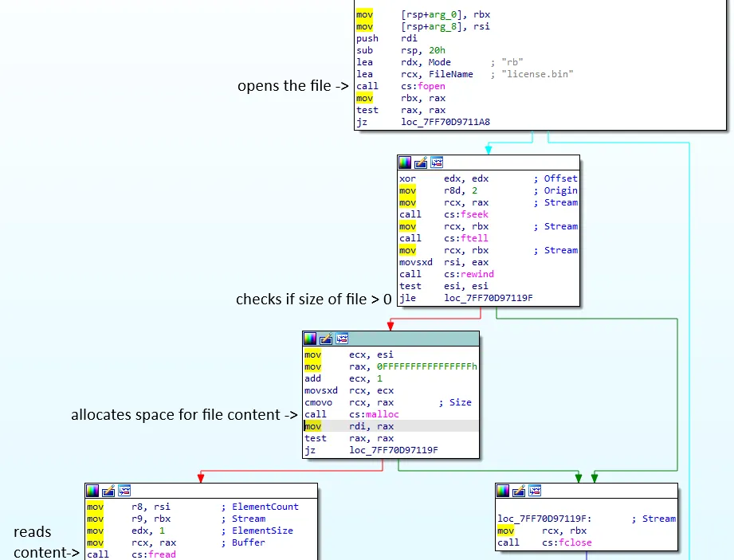The image size is (734, 560).
Task: Click the pencil icon on the fread block header
Action: click(x=107, y=491)
